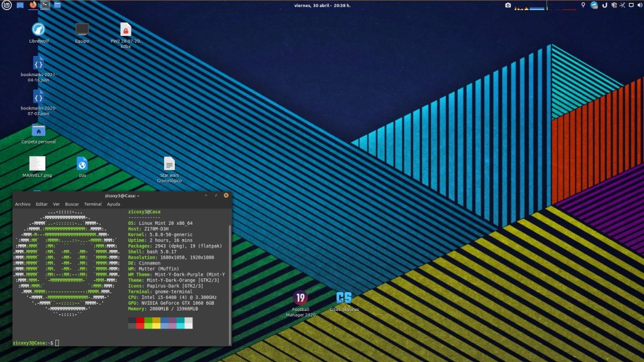Open the Linux Mint menu button
The width and height of the screenshot is (644, 362).
coord(7,5)
